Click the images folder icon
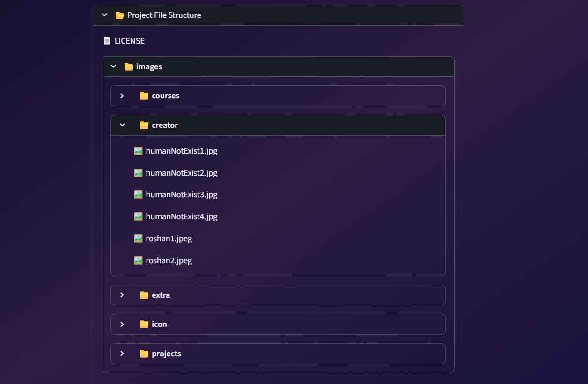This screenshot has width=588, height=384. (x=128, y=66)
